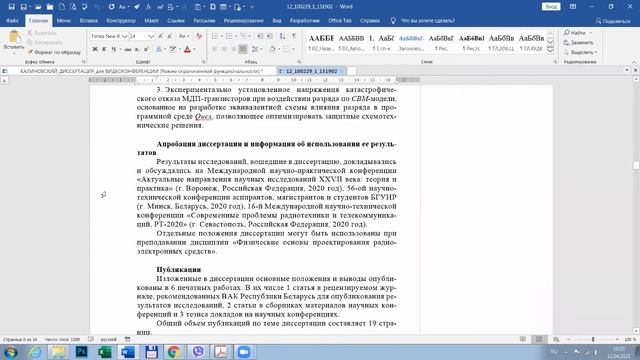Click the Print Preview icon in title bar
Viewport: 640px width, 360px height.
click(x=73, y=7)
